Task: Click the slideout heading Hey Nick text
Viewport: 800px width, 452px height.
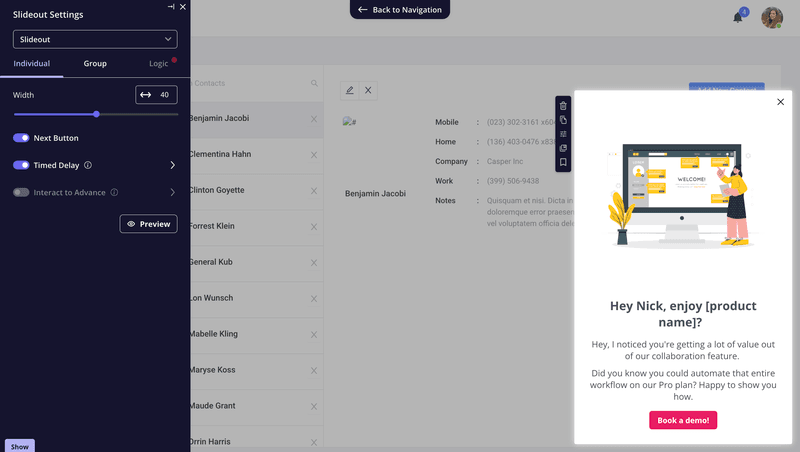Action: [x=683, y=314]
